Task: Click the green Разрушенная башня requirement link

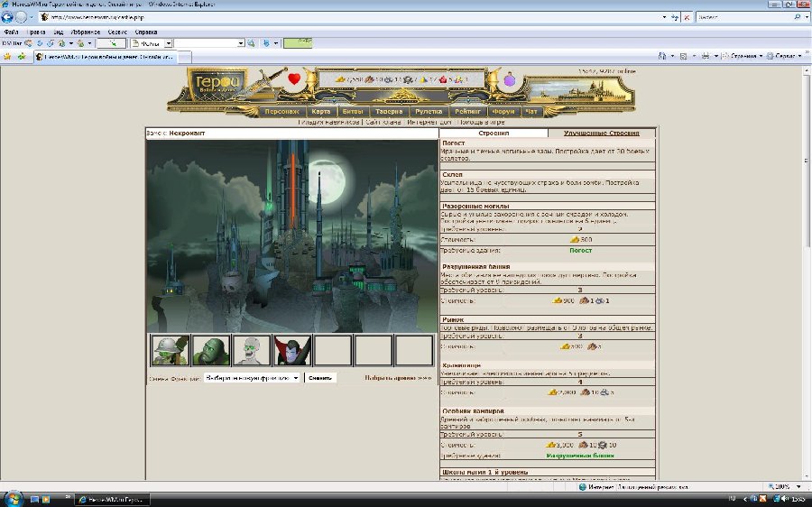Action: pyautogui.click(x=580, y=456)
